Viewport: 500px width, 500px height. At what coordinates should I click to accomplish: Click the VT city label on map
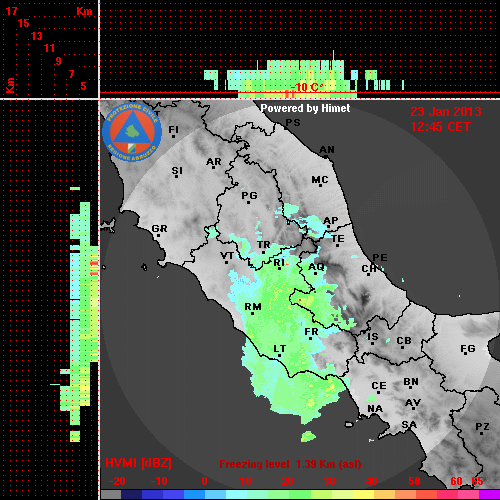[x=227, y=256]
